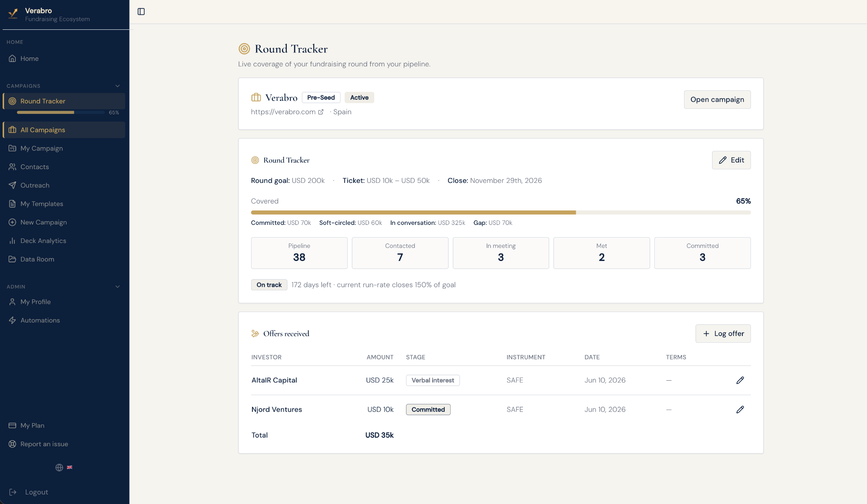Click the external link icon beside verabro.com
The height and width of the screenshot is (504, 867).
(321, 112)
